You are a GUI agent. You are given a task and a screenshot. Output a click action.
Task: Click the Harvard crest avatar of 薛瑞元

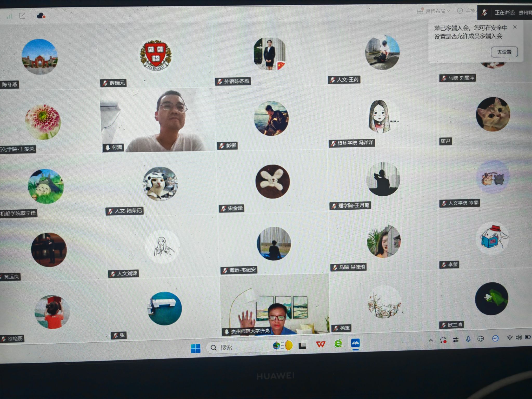coord(156,56)
